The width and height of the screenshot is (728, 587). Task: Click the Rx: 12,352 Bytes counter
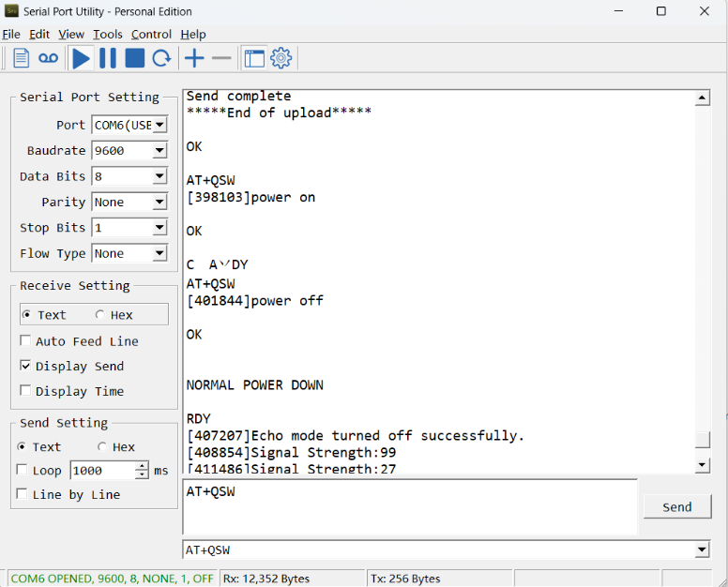coord(266,579)
